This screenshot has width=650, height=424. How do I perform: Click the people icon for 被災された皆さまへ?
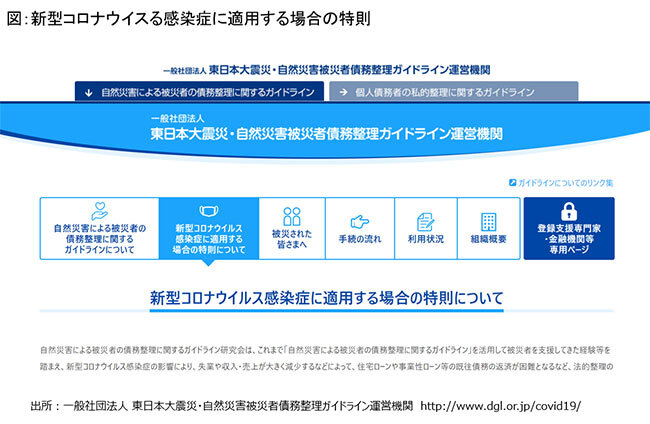pos(292,217)
